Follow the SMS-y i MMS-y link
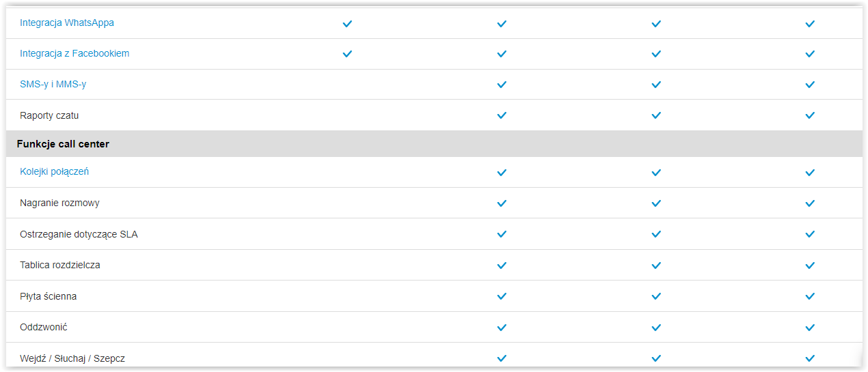This screenshot has width=868, height=372. click(53, 85)
